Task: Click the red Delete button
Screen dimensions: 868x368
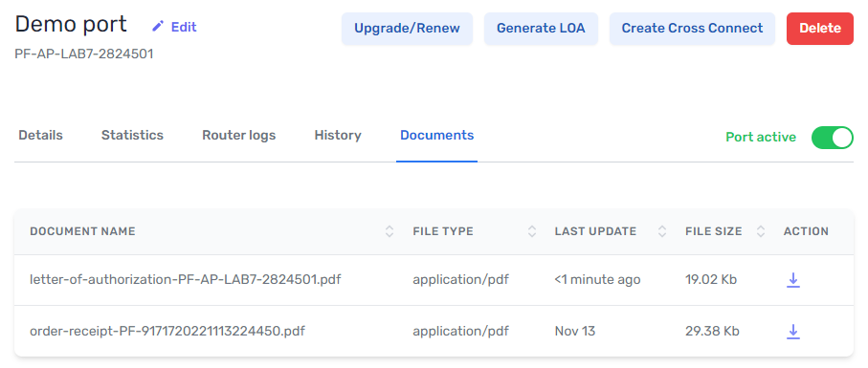Action: click(x=820, y=28)
